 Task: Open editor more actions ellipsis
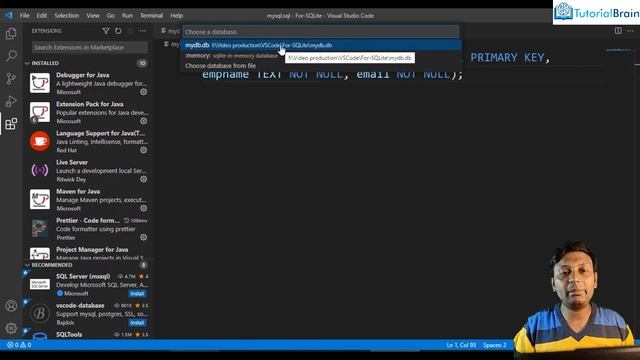pos(631,31)
